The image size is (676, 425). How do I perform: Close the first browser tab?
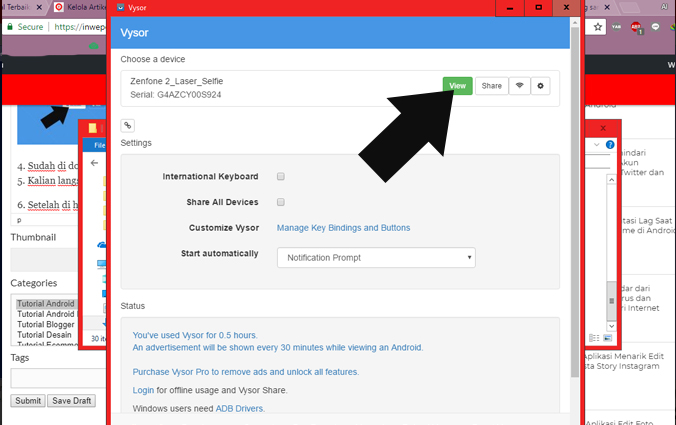[x=39, y=7]
